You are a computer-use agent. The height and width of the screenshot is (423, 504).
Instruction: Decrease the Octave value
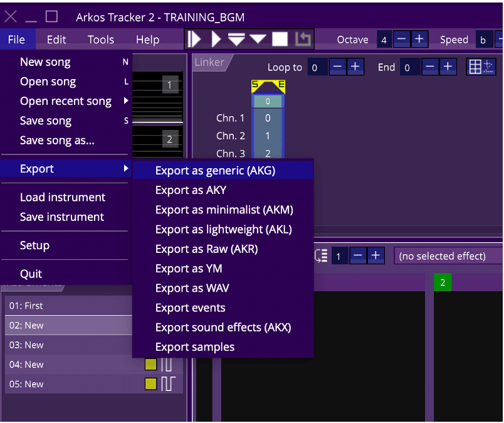(x=401, y=40)
